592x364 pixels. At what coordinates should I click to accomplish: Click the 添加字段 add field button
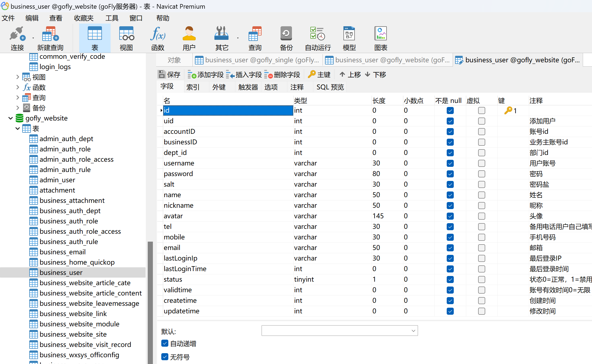click(206, 74)
